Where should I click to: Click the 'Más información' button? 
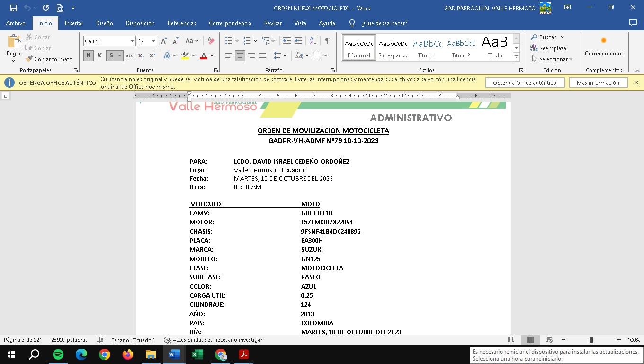click(598, 83)
